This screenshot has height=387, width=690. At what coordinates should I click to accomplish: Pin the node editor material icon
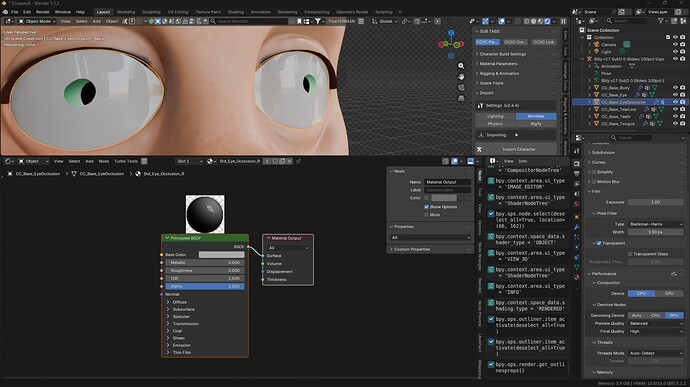(298, 161)
